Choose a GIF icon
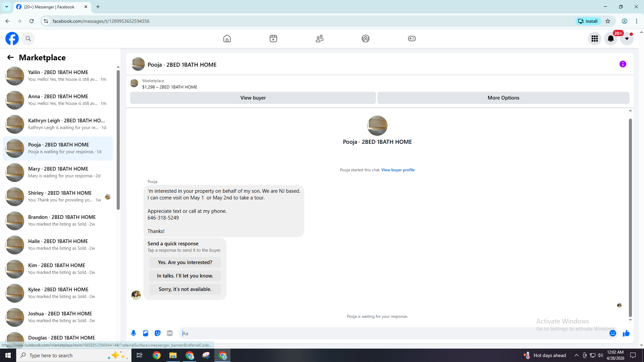This screenshot has height=362, width=644. coord(170,333)
